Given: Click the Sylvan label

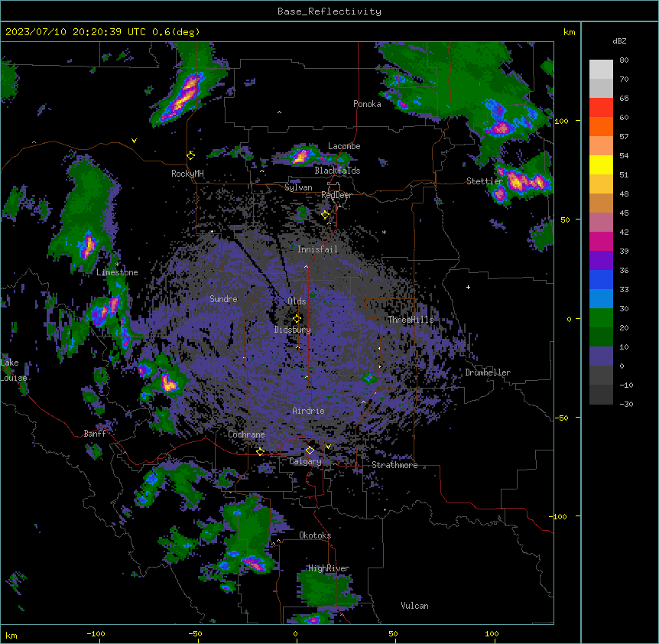Looking at the screenshot, I should [298, 187].
